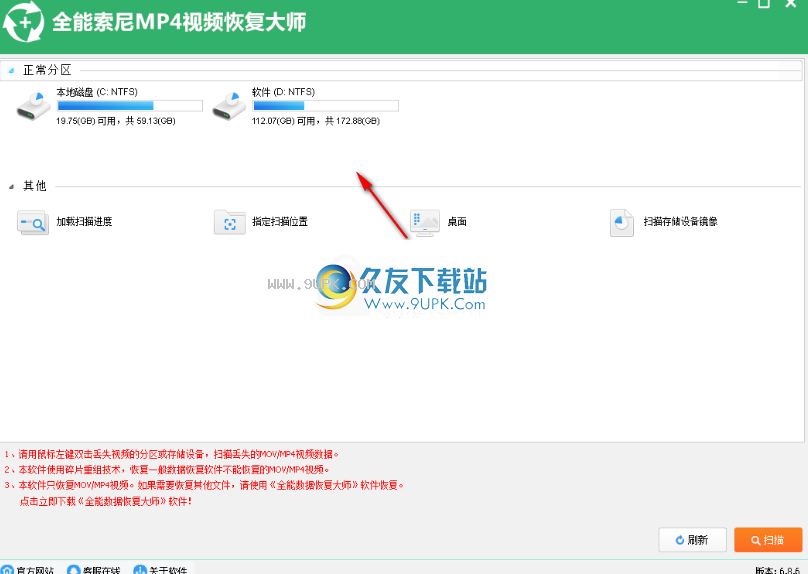
Task: Click the D: drive usage bar
Action: [x=325, y=106]
